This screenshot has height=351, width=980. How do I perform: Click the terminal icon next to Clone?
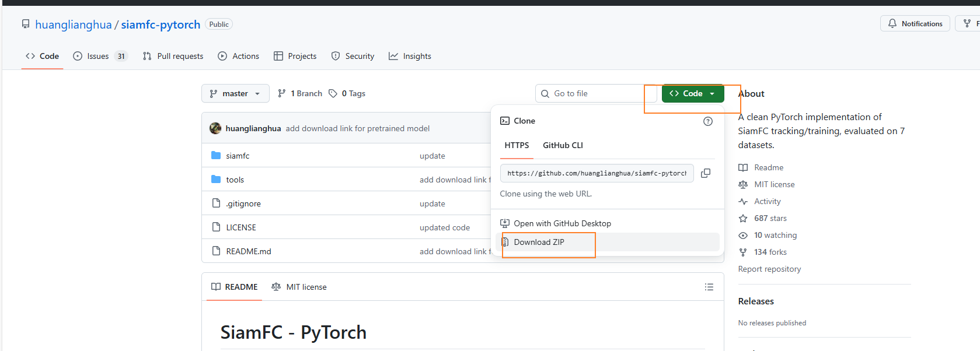[x=505, y=121]
